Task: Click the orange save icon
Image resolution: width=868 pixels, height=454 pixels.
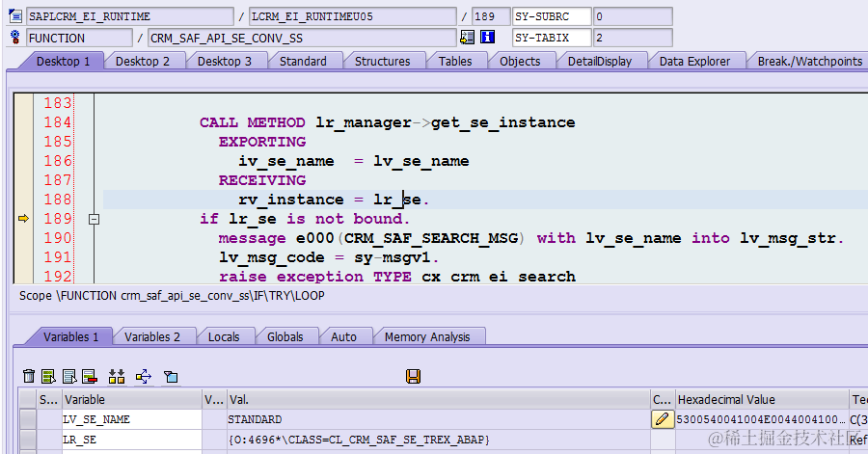Action: (413, 377)
